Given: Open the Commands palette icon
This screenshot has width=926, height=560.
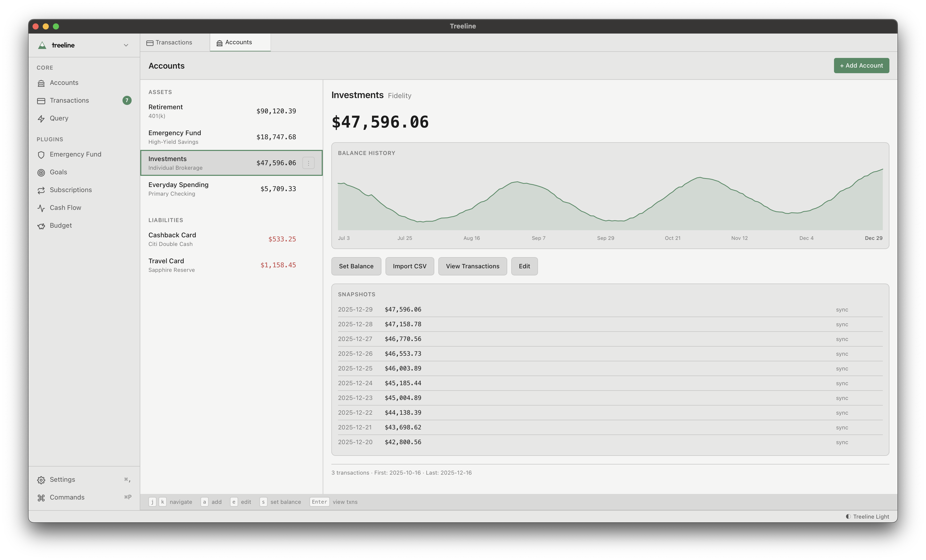Looking at the screenshot, I should [41, 497].
